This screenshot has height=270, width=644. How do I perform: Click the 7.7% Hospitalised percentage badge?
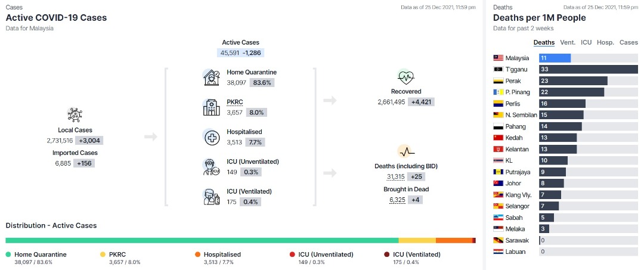(x=255, y=142)
